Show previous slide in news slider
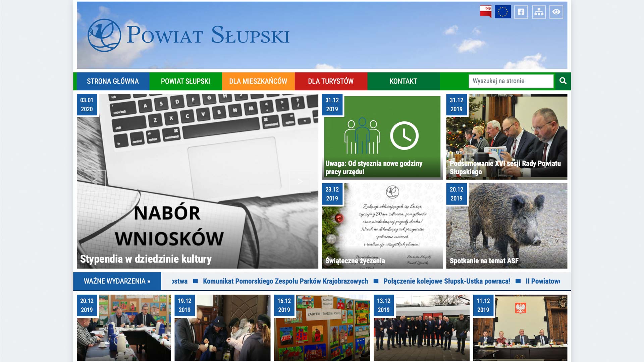This screenshot has height=362, width=644. [x=95, y=181]
